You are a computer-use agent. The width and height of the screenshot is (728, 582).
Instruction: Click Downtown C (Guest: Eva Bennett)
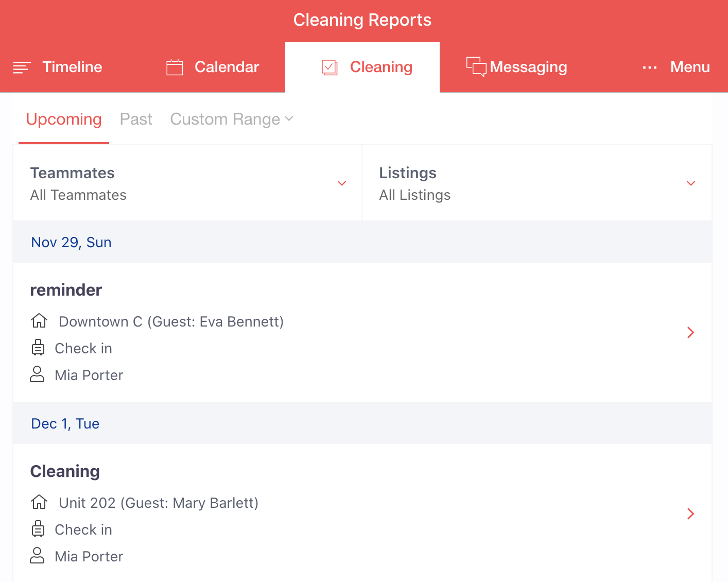click(x=171, y=321)
